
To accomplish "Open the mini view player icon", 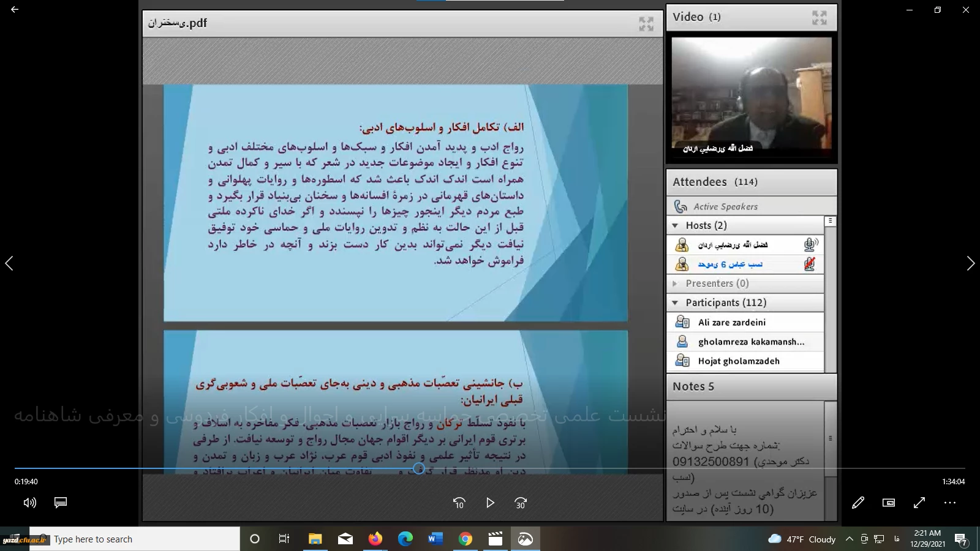I will pyautogui.click(x=889, y=503).
